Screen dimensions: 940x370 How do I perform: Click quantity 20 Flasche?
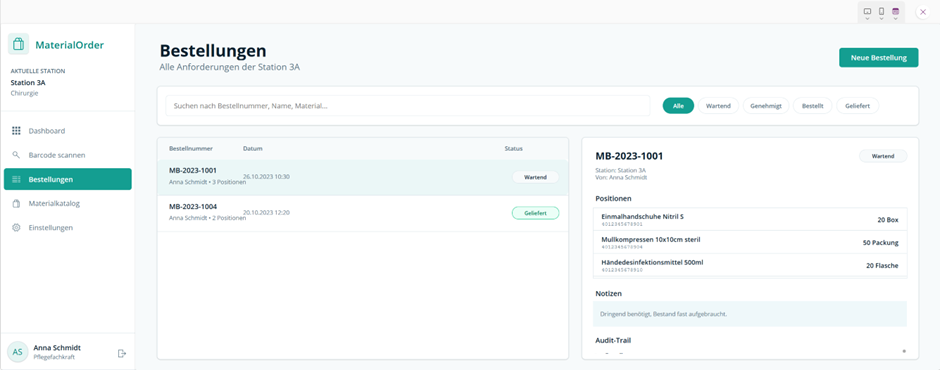pos(882,266)
